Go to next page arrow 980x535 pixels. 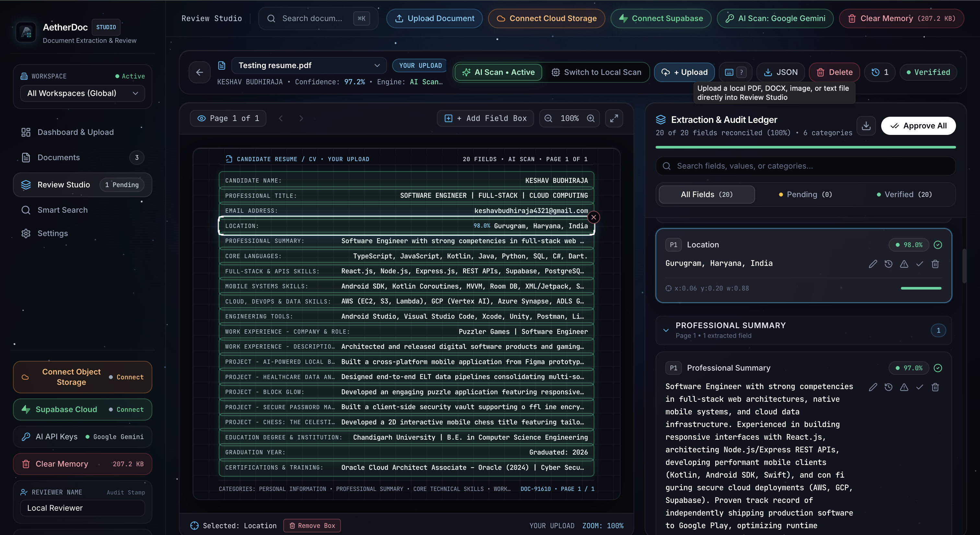pyautogui.click(x=301, y=118)
